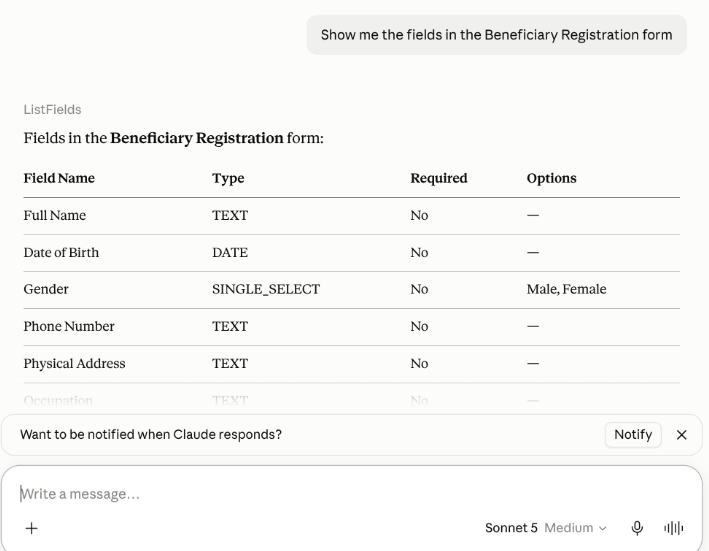This screenshot has height=551, width=709.
Task: Start voice mode with waveform icon
Action: click(673, 528)
